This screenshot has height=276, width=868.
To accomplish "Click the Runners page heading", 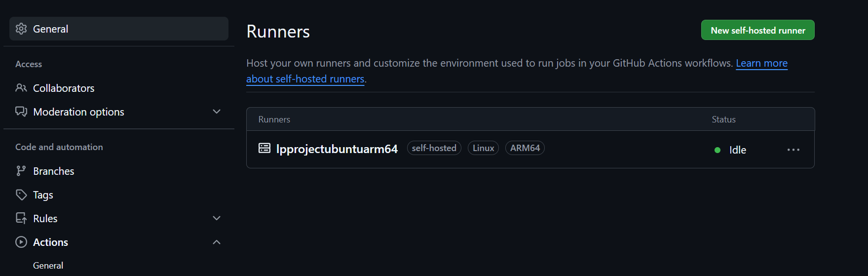I will click(x=278, y=32).
